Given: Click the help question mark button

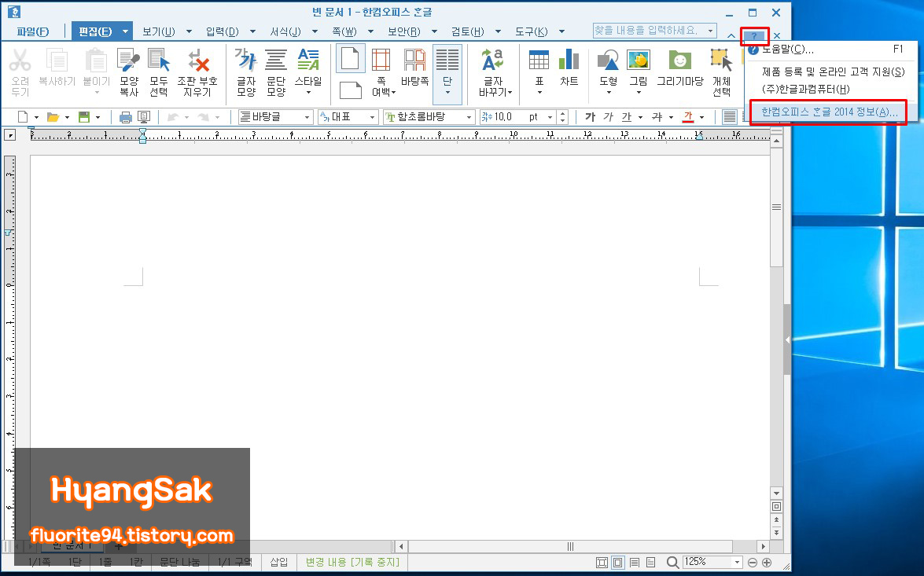Looking at the screenshot, I should (754, 36).
